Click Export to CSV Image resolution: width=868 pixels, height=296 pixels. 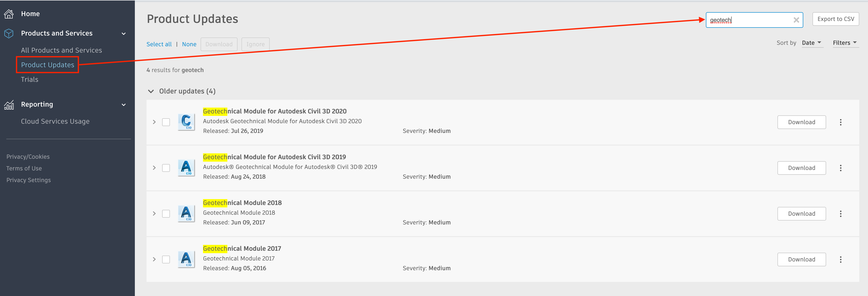coord(836,19)
